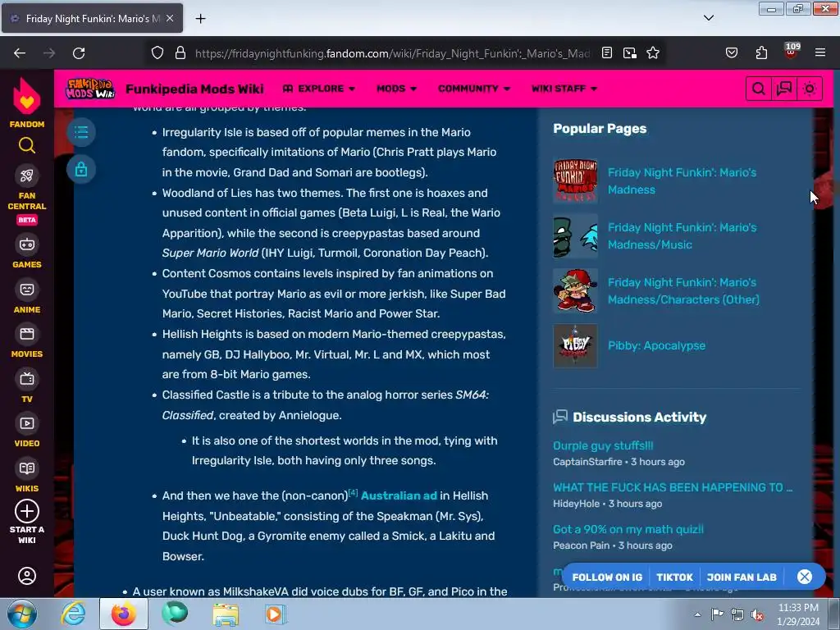Open footnote reference [4]

[353, 492]
